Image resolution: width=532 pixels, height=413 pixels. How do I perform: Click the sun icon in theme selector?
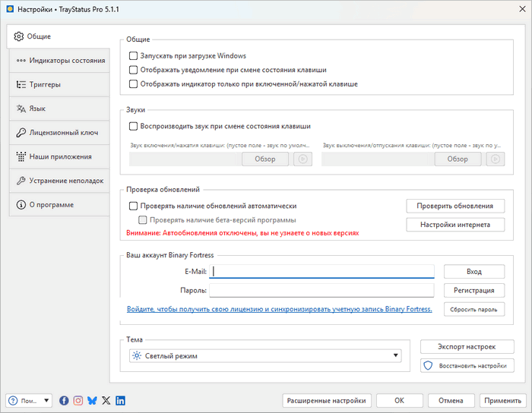pos(137,356)
